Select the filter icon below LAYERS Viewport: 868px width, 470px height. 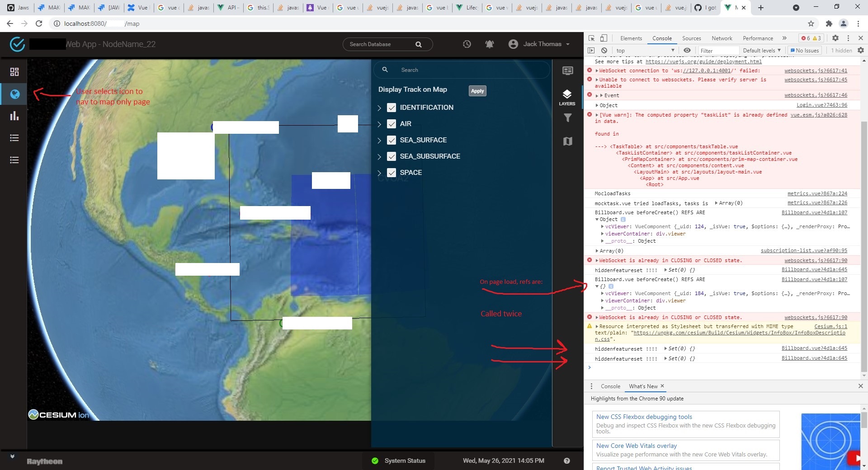click(x=567, y=118)
